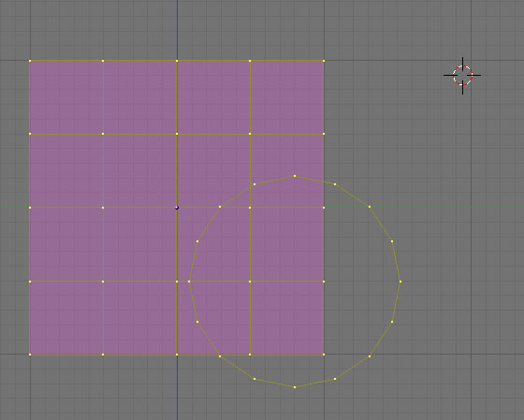
Task: Select the circle's leftmost vertex
Action: (x=189, y=282)
